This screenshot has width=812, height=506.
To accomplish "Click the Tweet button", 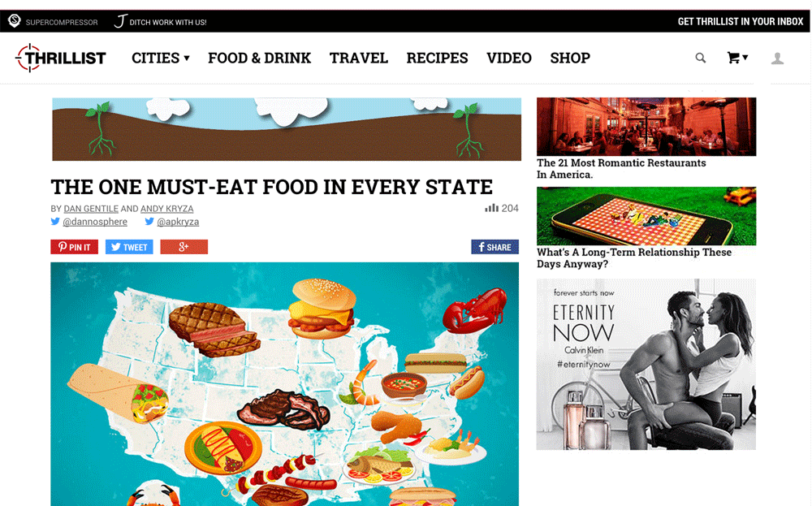I will point(129,247).
